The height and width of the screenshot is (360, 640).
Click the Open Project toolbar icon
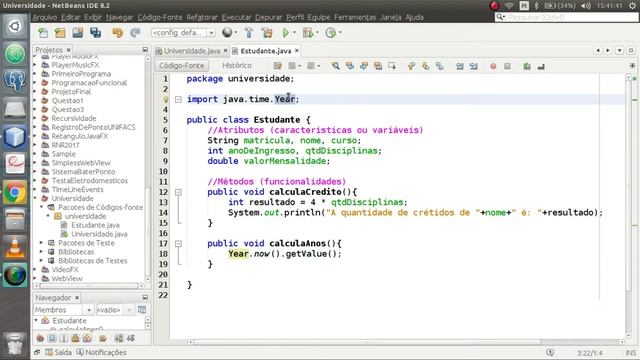click(78, 33)
